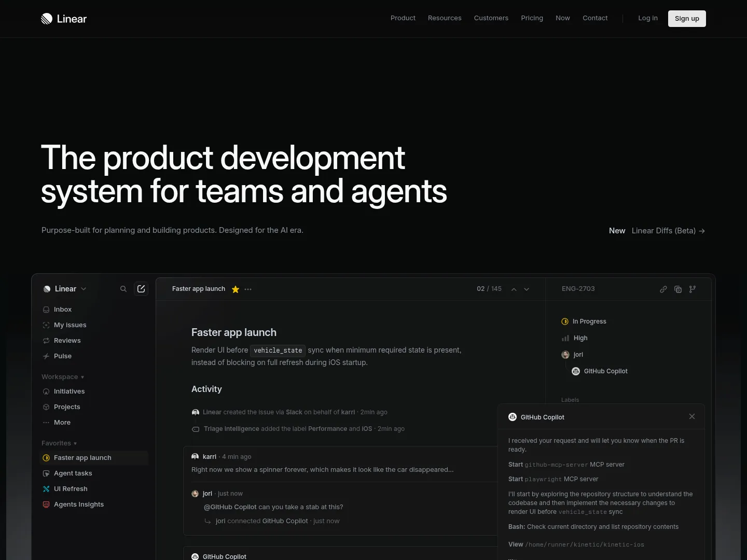Open the Resources menu

point(445,18)
